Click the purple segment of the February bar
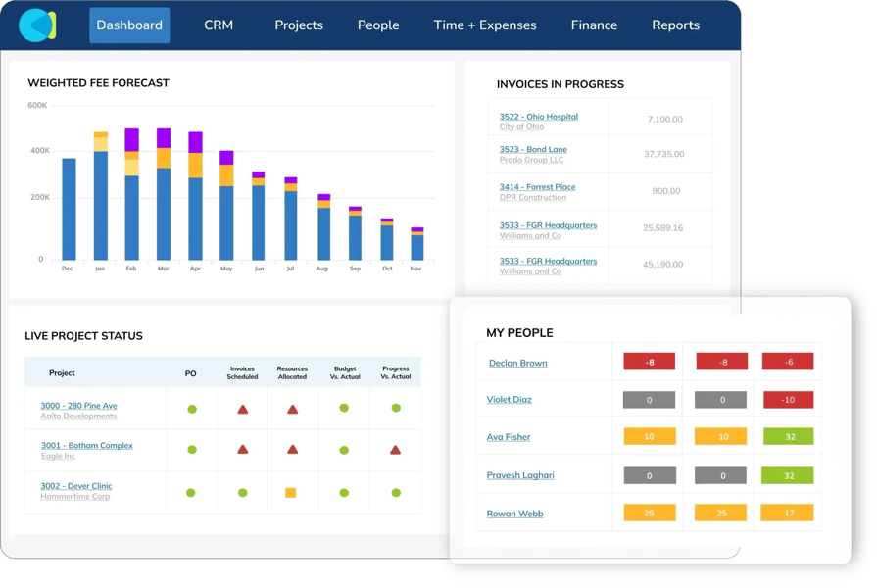Screen dimensions: 877x588 pos(131,139)
